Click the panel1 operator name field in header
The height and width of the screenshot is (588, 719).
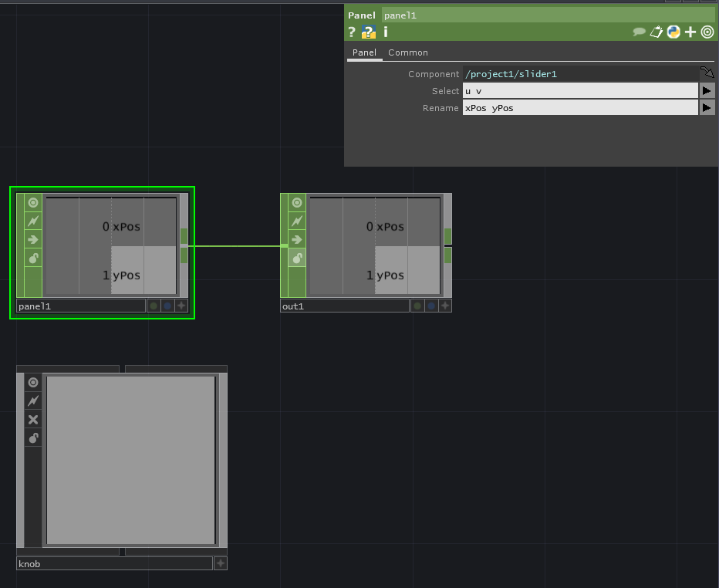pos(548,15)
